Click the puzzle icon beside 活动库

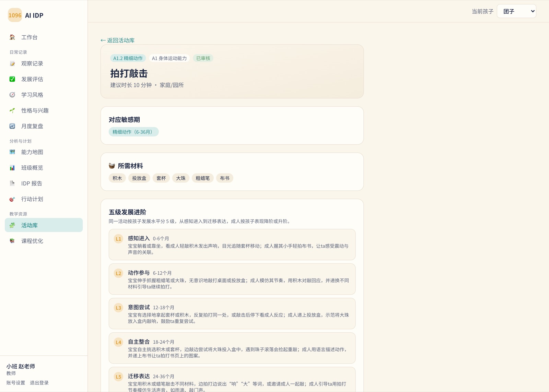(12, 225)
